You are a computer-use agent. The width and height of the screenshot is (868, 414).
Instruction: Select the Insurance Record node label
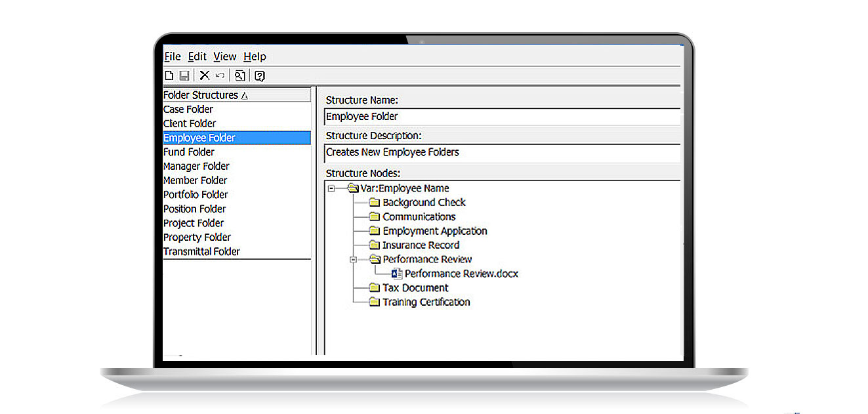[x=421, y=245]
